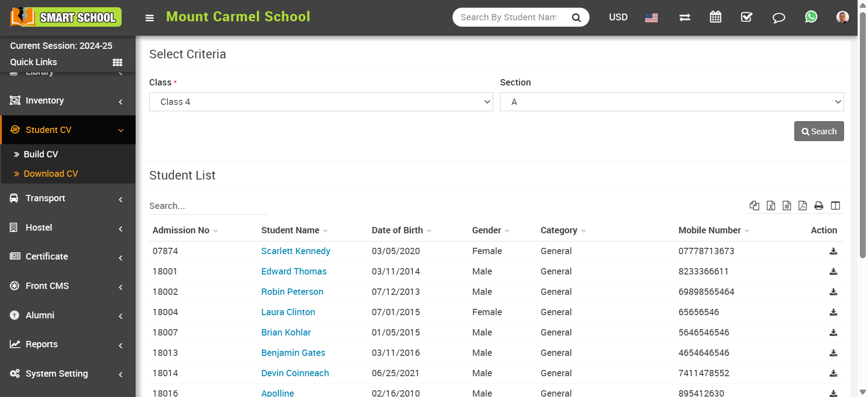Open Brian Kohlar's profile link

click(286, 332)
